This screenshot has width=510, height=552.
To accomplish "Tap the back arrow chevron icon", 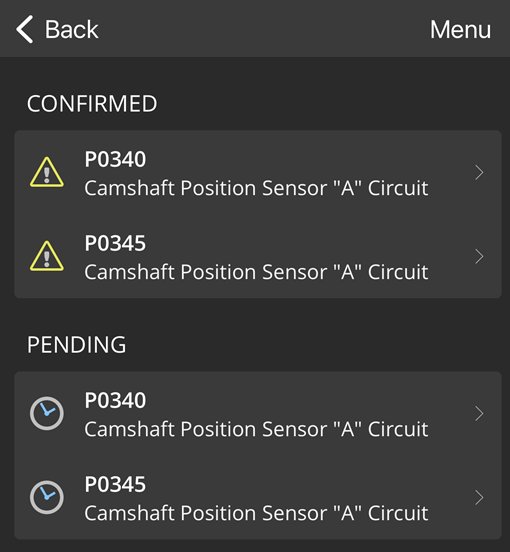I will tap(25, 29).
